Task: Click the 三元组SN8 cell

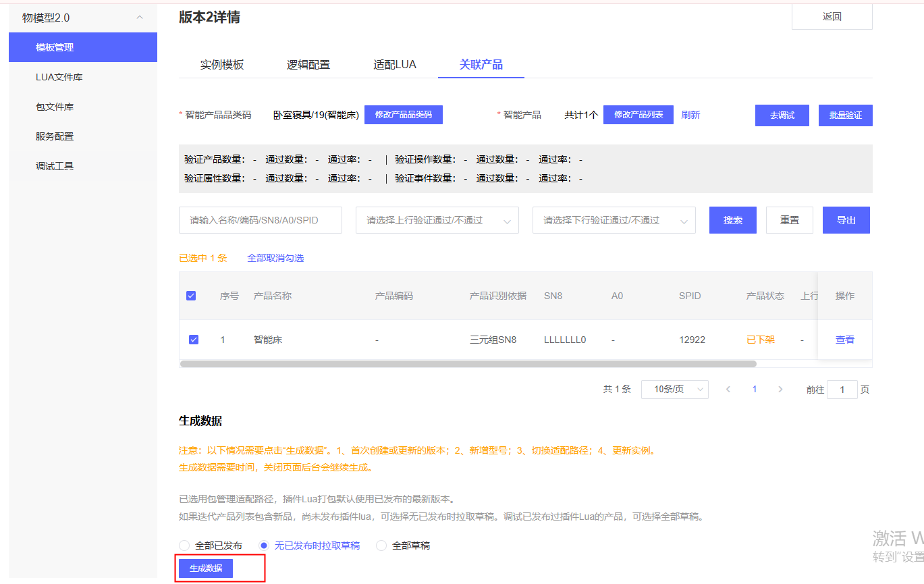Action: click(493, 340)
